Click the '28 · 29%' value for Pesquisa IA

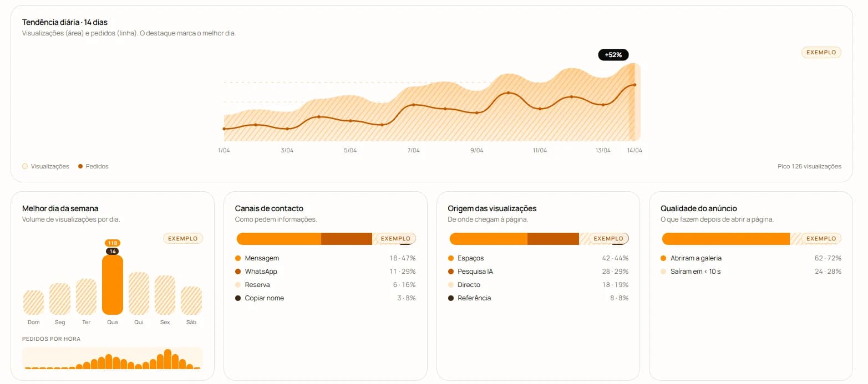(x=615, y=272)
